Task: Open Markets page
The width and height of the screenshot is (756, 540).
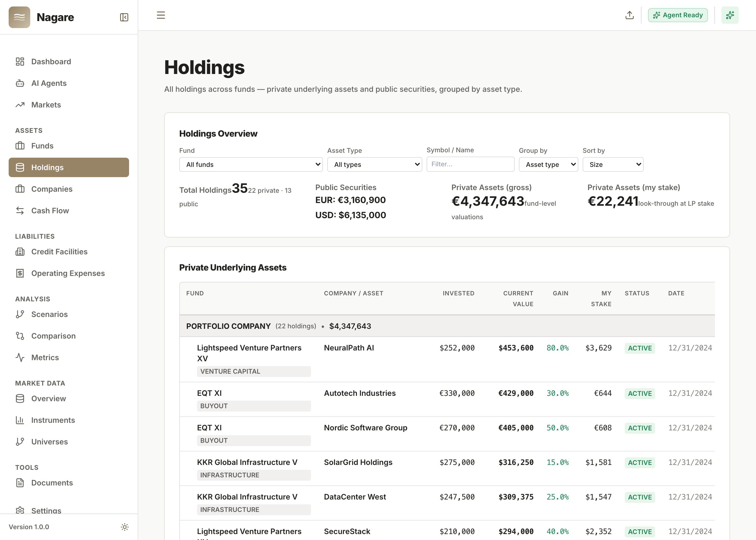Action: click(69, 105)
